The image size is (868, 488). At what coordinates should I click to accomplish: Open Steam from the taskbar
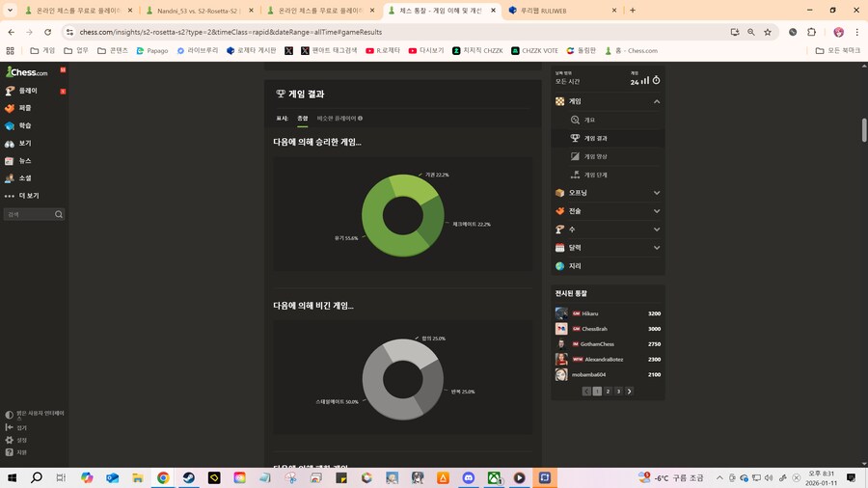pyautogui.click(x=189, y=477)
